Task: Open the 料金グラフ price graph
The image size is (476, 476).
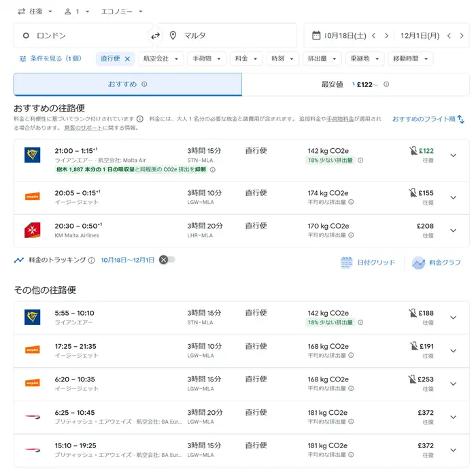Action: coord(437,262)
